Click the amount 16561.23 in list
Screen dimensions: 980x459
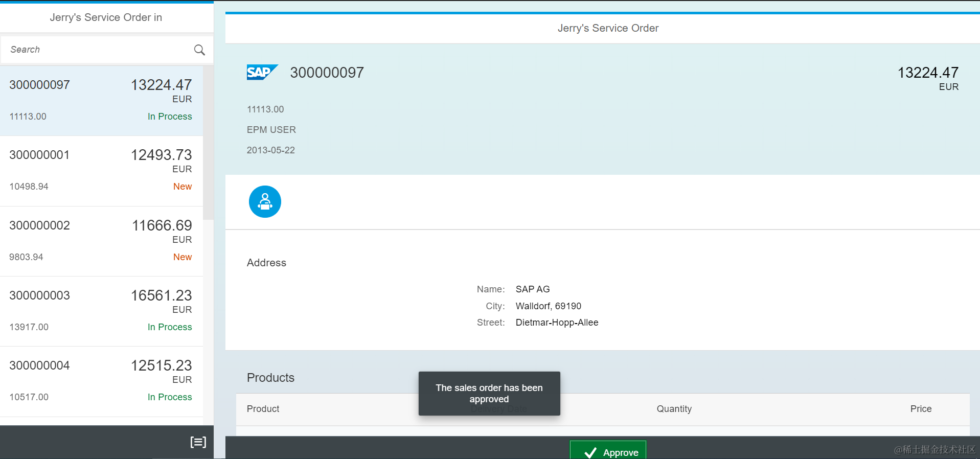coord(162,295)
